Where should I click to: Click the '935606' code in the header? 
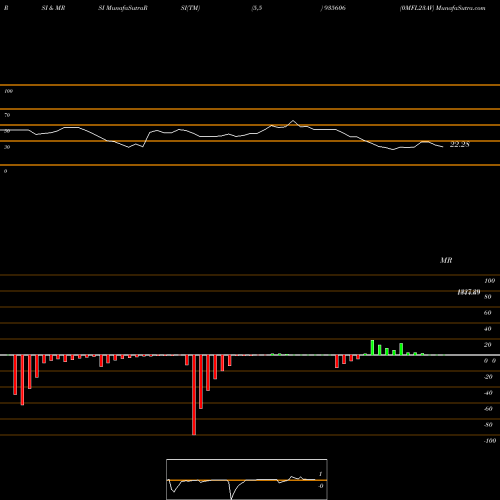(x=335, y=8)
